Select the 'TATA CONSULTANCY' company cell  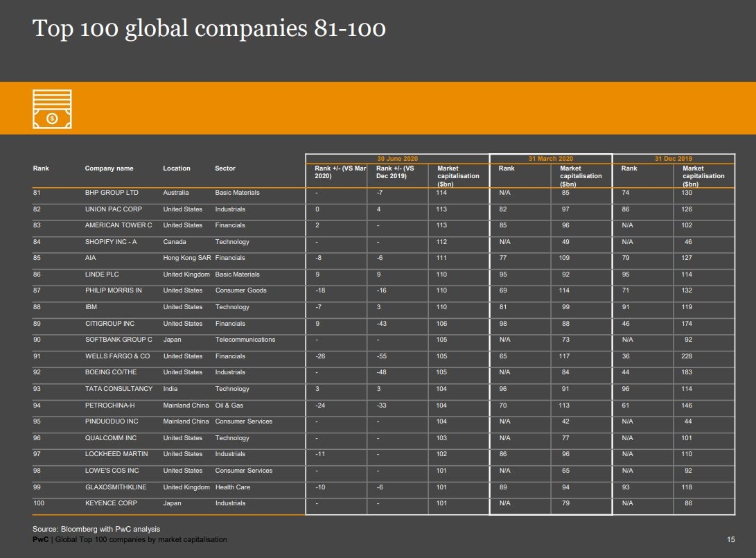(x=119, y=389)
